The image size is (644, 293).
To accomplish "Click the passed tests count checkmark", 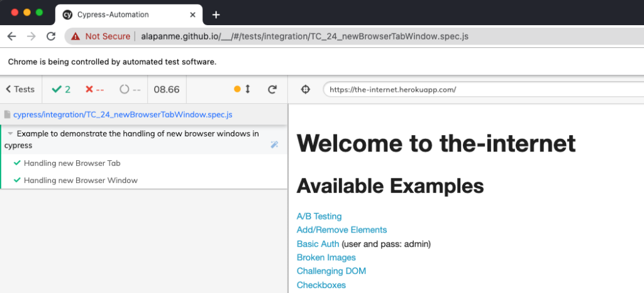I will [x=61, y=89].
